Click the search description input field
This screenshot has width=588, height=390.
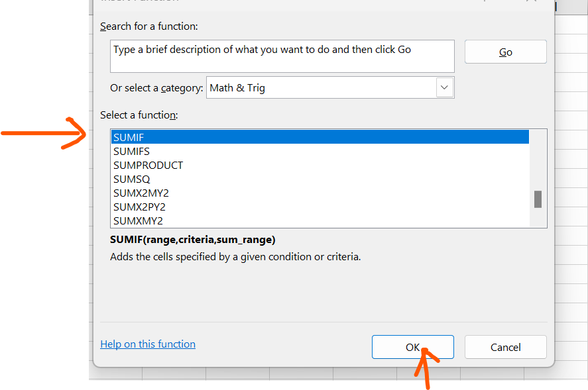[282, 56]
